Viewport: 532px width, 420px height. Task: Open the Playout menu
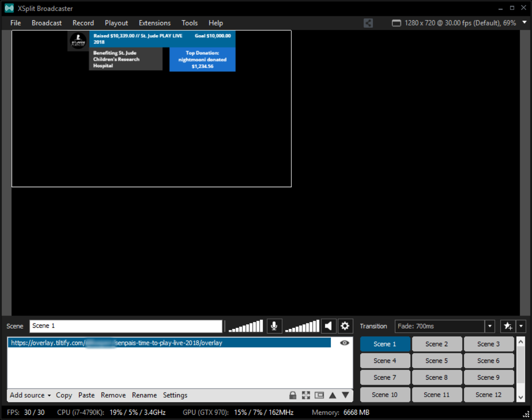(x=116, y=23)
